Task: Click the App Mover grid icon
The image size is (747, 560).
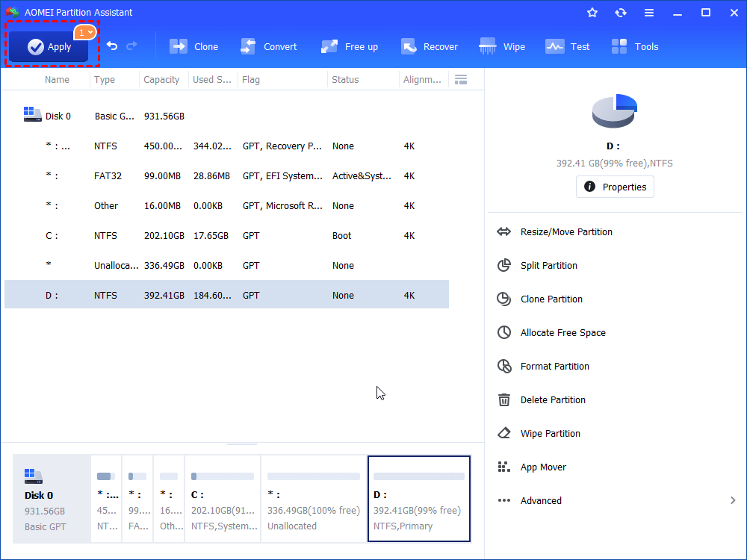Action: pyautogui.click(x=503, y=467)
